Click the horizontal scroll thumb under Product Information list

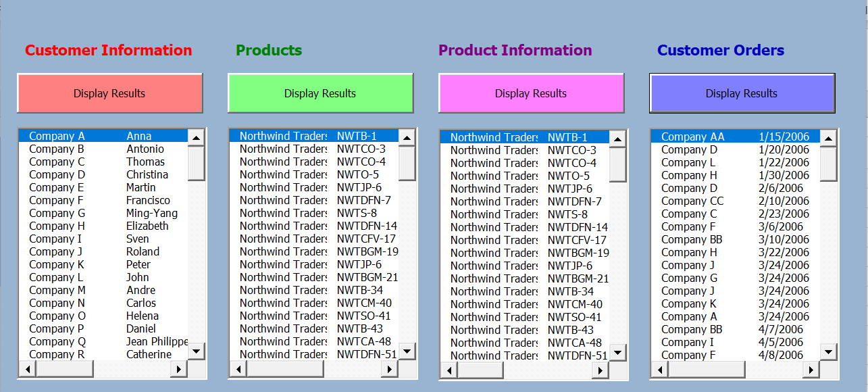click(480, 370)
